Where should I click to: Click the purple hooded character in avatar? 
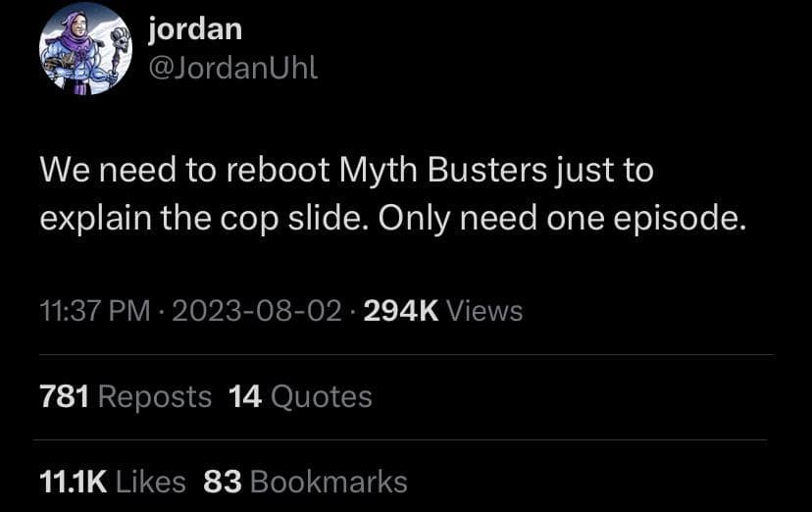[x=77, y=54]
